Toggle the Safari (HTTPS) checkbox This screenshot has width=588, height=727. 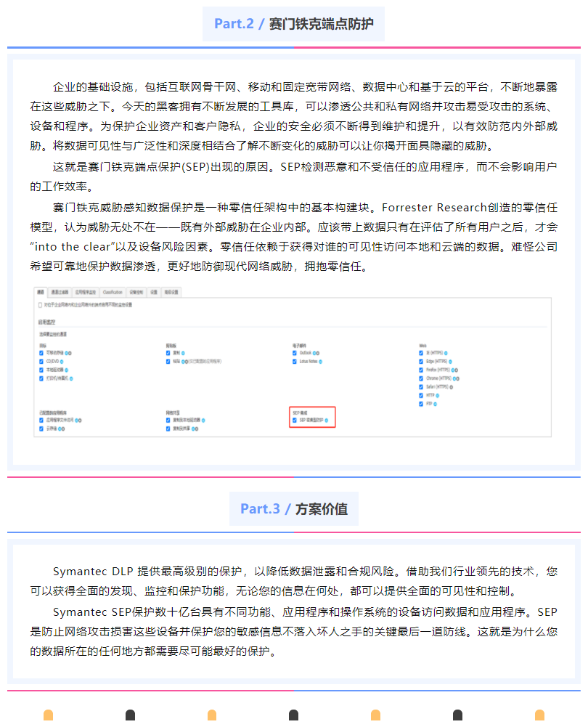(x=421, y=387)
